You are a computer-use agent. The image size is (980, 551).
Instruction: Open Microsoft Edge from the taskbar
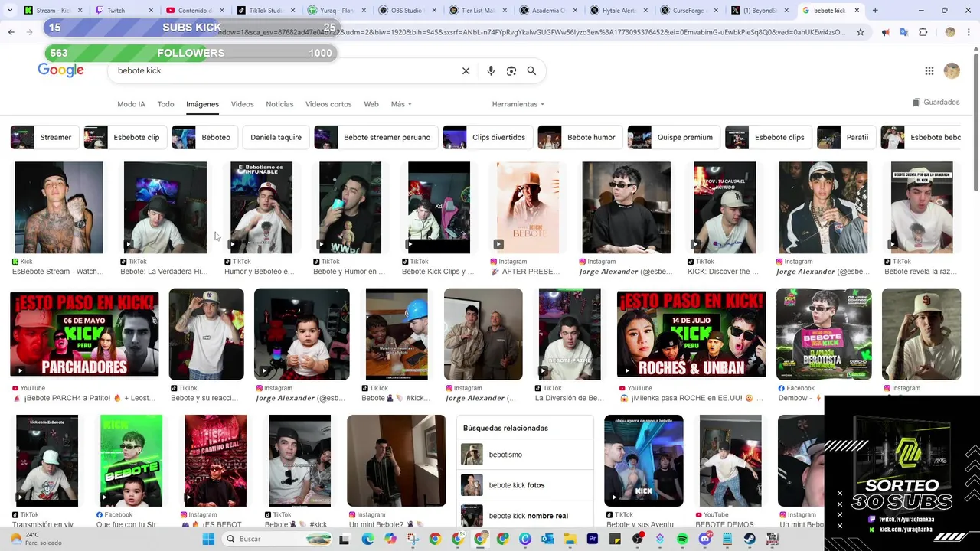click(367, 539)
